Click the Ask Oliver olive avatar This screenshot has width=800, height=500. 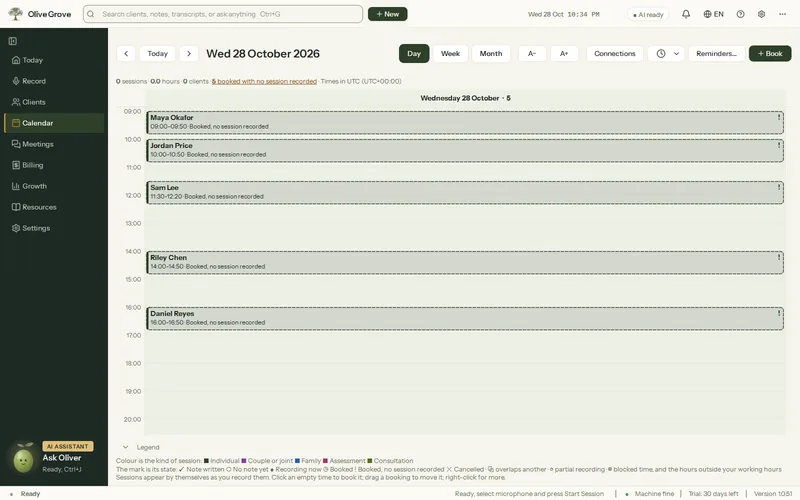point(23,459)
